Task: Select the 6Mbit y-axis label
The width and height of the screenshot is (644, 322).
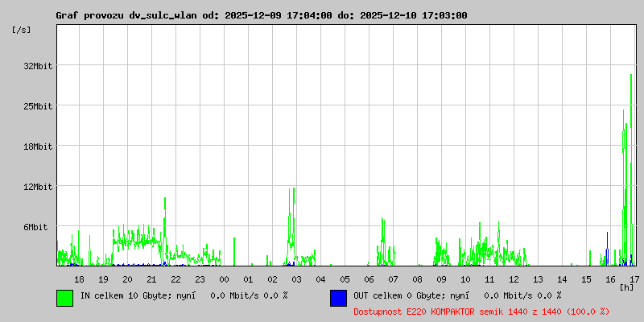Action: click(x=39, y=227)
